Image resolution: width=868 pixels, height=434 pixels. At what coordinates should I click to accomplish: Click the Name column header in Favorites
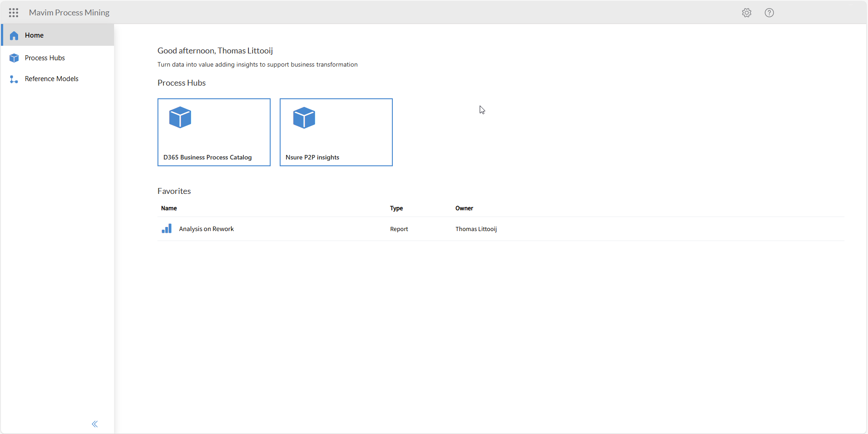[x=169, y=208]
